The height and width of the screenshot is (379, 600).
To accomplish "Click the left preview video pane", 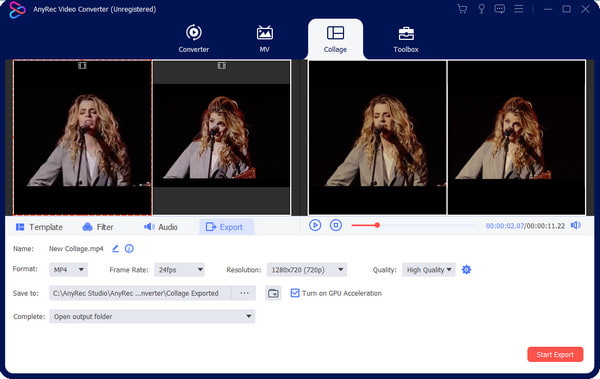I will point(377,137).
